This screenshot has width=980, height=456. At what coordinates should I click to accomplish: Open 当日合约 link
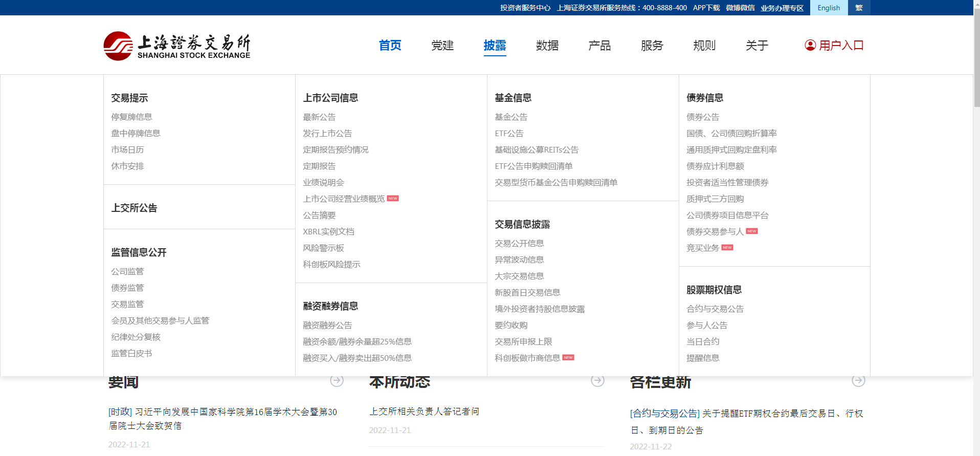click(703, 341)
